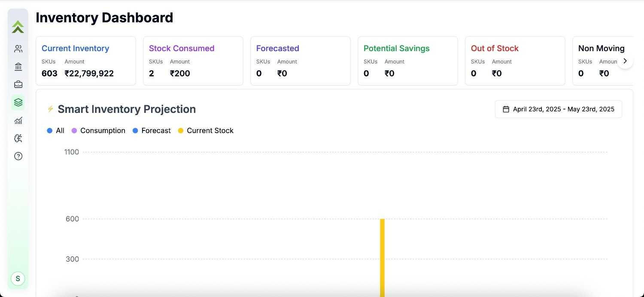Toggle the Consumption series legend filter
Image resolution: width=644 pixels, height=297 pixels.
(x=98, y=130)
